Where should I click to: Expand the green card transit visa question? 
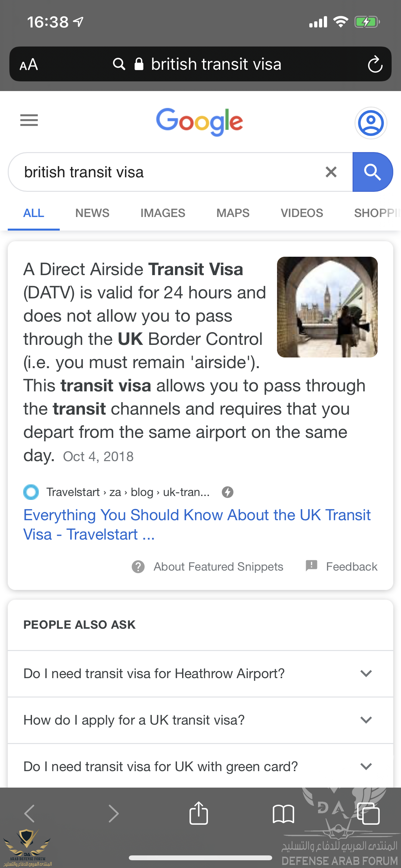coord(200,766)
